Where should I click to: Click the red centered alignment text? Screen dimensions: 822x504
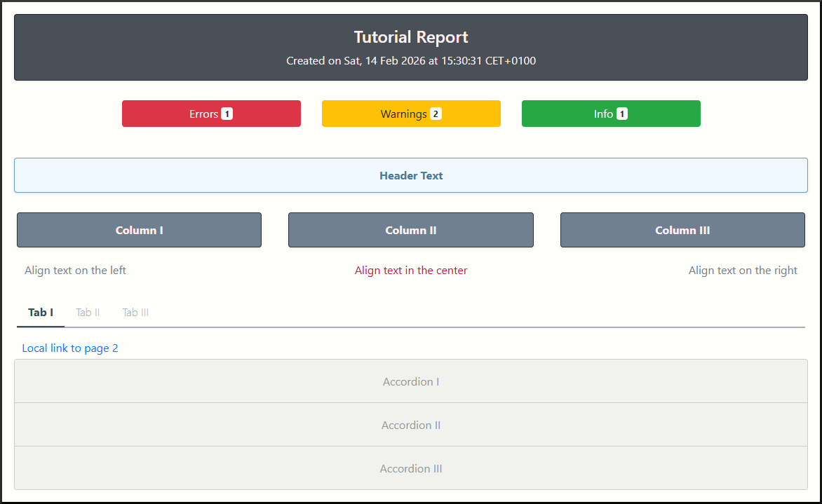coord(411,271)
